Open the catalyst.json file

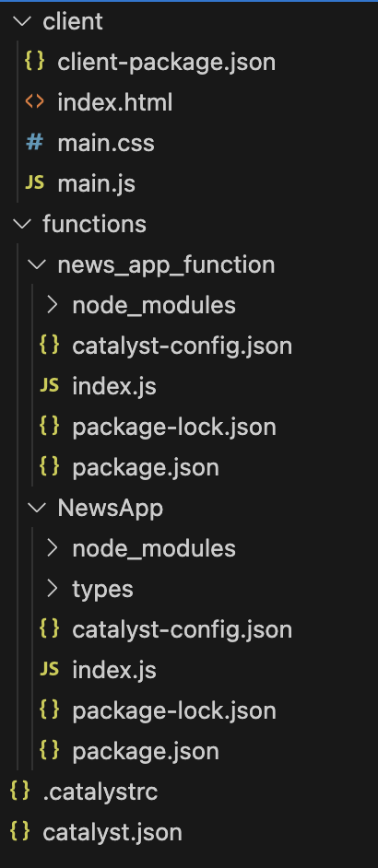(x=112, y=833)
